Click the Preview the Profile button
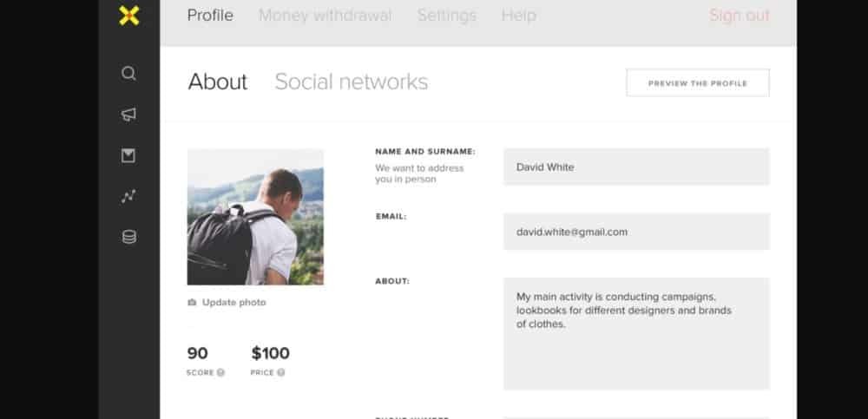Viewport: 868px width, 419px height. (x=697, y=83)
